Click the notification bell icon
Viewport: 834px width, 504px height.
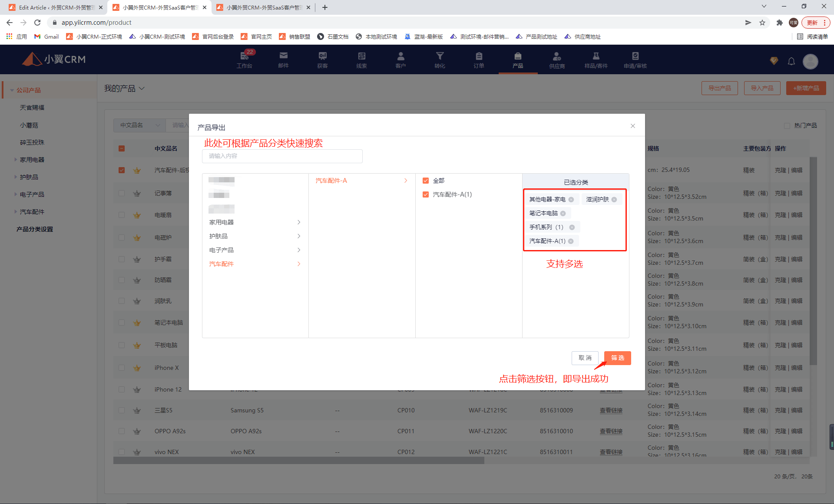coord(791,61)
